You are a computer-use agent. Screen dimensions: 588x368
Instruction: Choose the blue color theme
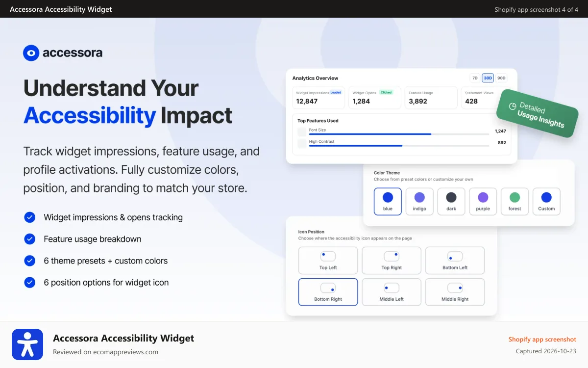point(388,202)
